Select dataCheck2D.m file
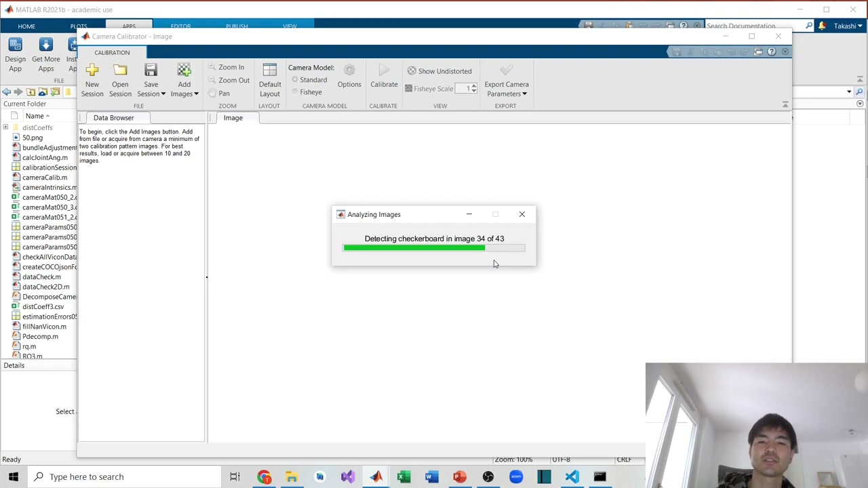The image size is (868, 488). coord(45,287)
